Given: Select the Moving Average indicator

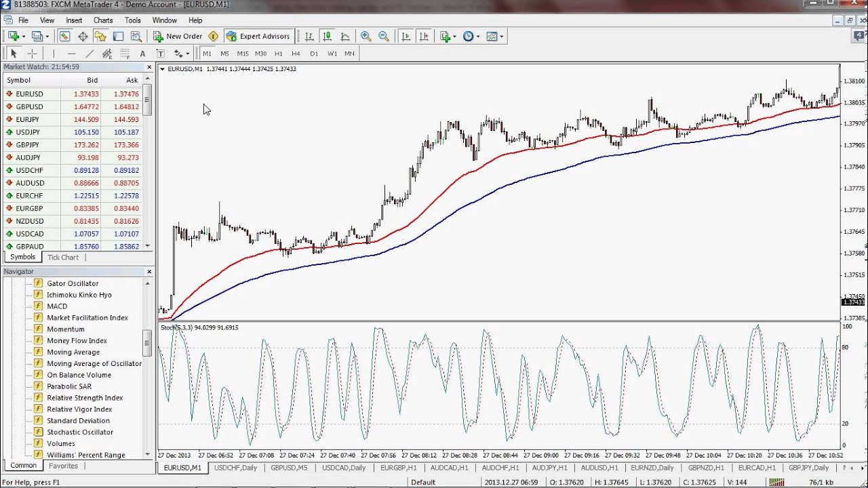Looking at the screenshot, I should 73,352.
